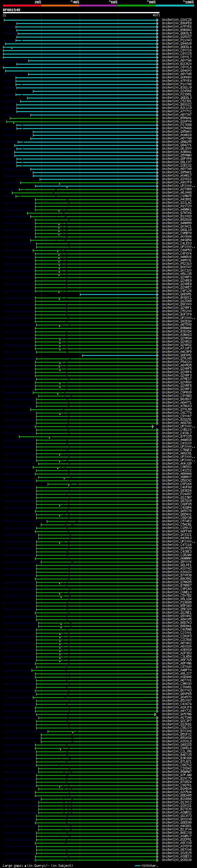Select hit label UniRef100_B5M6A1

[x=177, y=118]
